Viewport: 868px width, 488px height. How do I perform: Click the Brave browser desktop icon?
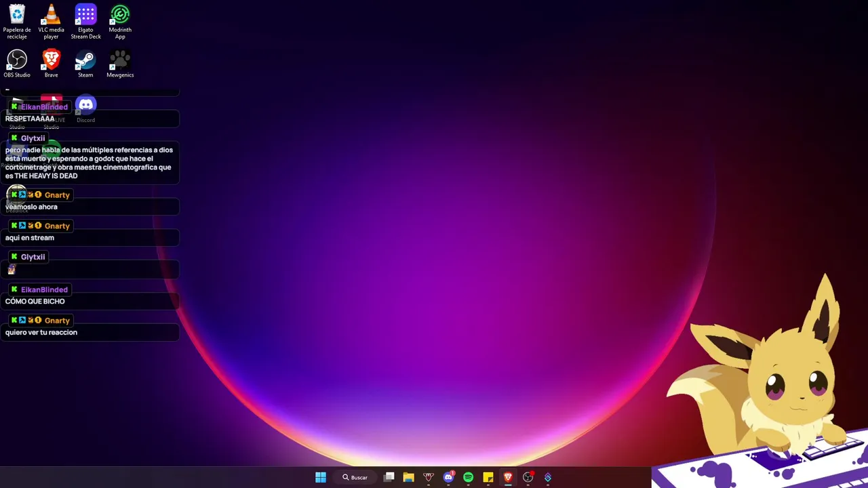(52, 64)
